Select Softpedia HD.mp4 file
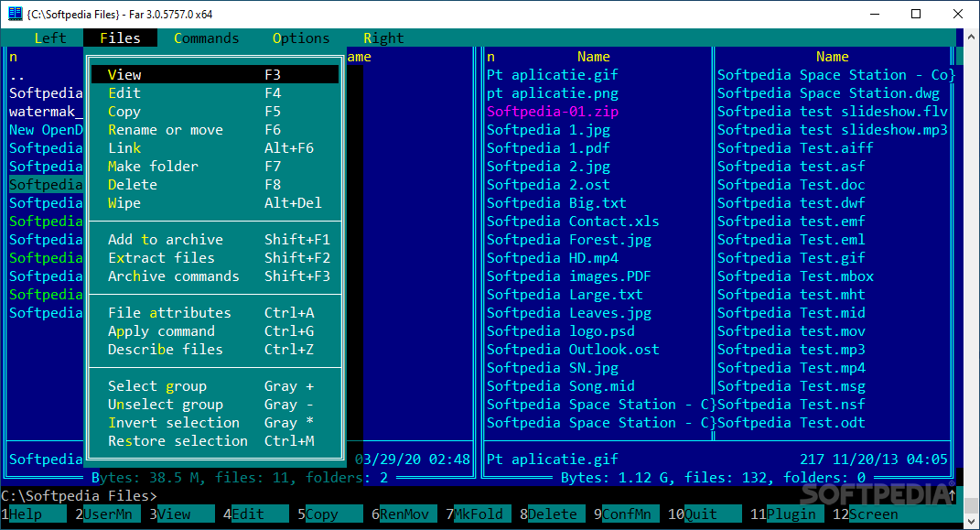The image size is (980, 530). 553,257
